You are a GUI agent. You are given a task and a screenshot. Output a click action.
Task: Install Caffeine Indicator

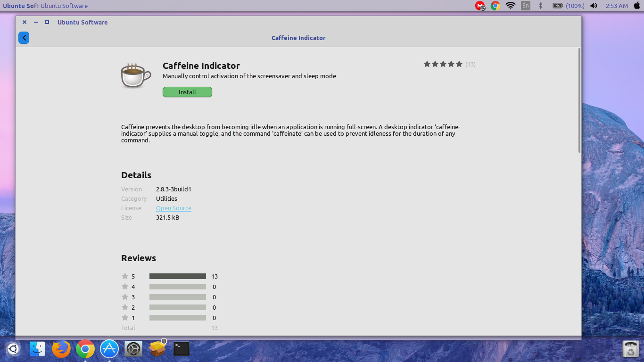tap(187, 92)
